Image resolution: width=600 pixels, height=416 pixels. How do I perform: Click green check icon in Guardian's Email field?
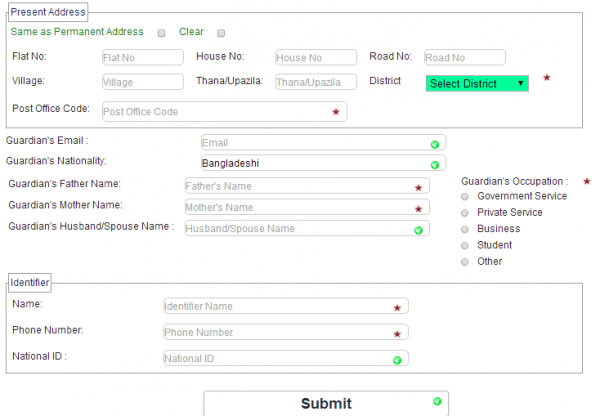pos(435,144)
